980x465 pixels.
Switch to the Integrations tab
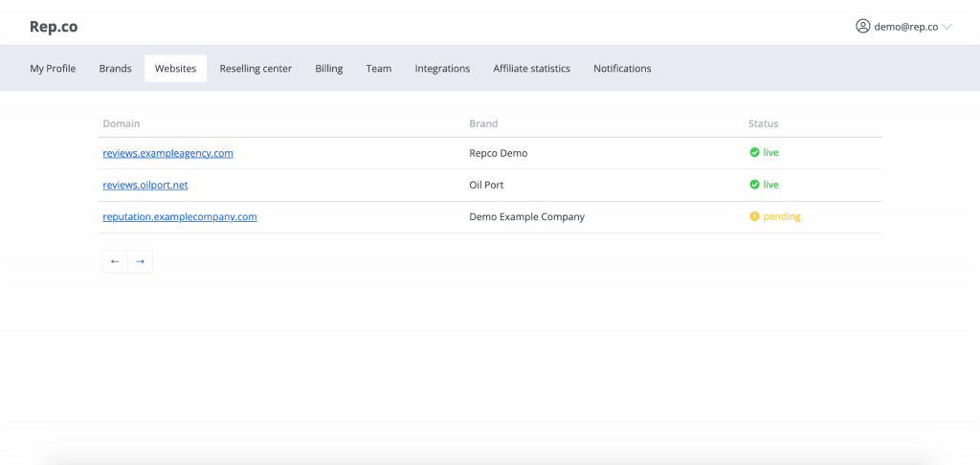pyautogui.click(x=442, y=69)
